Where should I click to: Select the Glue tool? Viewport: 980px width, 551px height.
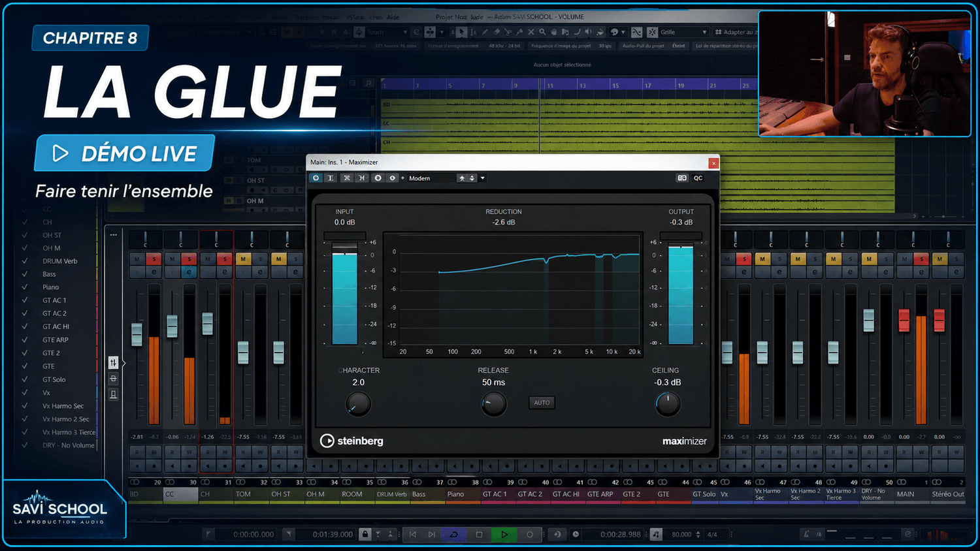click(519, 32)
